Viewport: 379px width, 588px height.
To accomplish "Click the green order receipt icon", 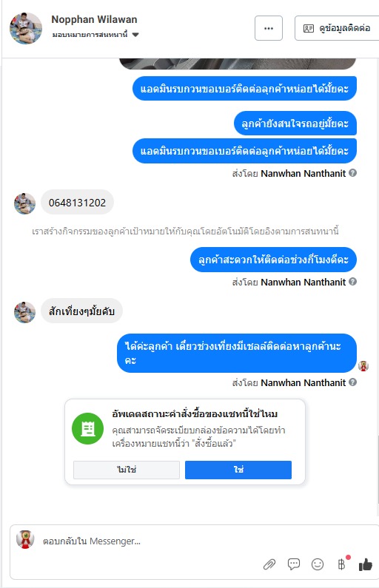I will (88, 428).
